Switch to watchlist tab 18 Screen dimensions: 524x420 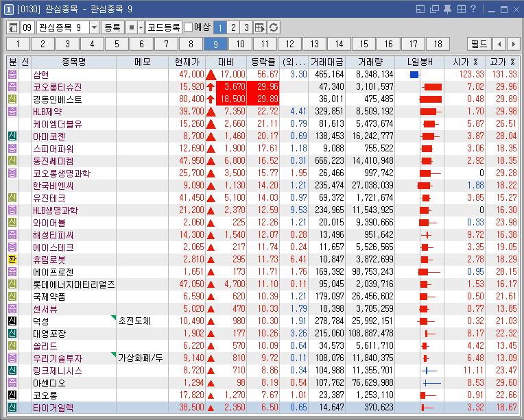point(438,44)
